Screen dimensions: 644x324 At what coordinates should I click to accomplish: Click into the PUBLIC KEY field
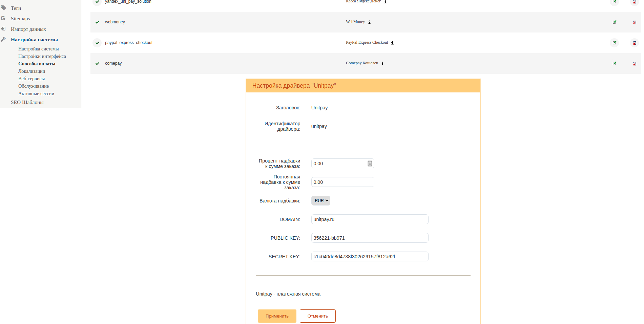[x=370, y=238]
